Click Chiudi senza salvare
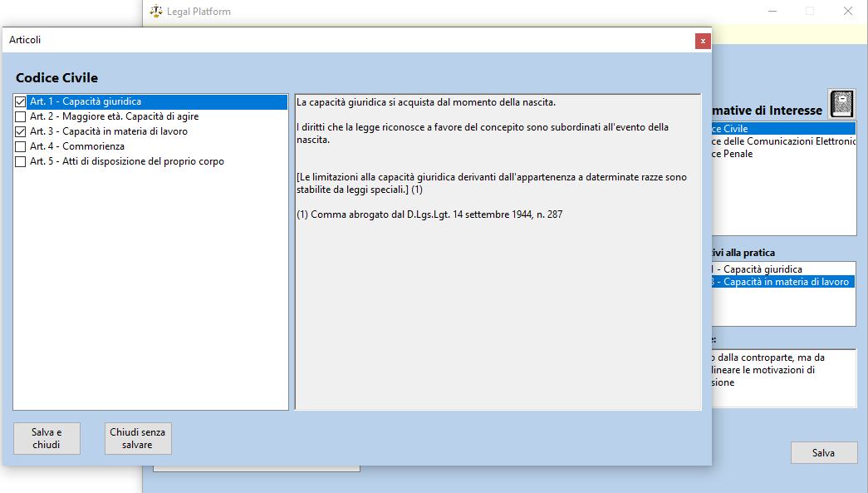Screen dimensions: 868x493 click(138, 438)
